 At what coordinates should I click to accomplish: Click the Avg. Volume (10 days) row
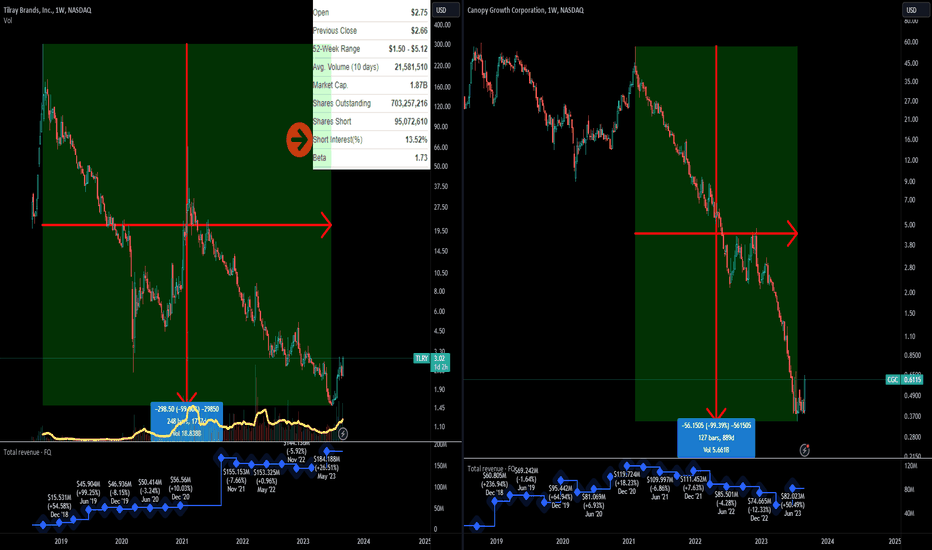pos(371,67)
